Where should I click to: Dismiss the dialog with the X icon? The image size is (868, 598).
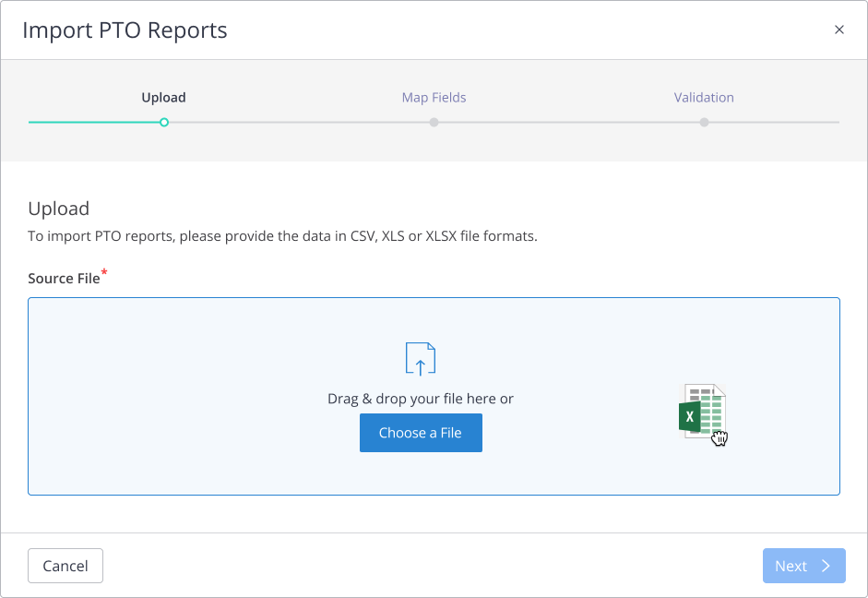[x=839, y=29]
